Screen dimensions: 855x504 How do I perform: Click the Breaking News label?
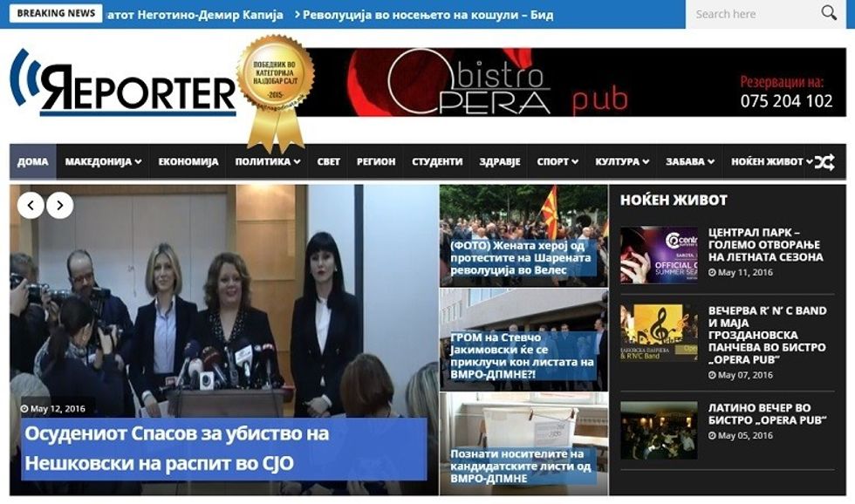point(56,14)
